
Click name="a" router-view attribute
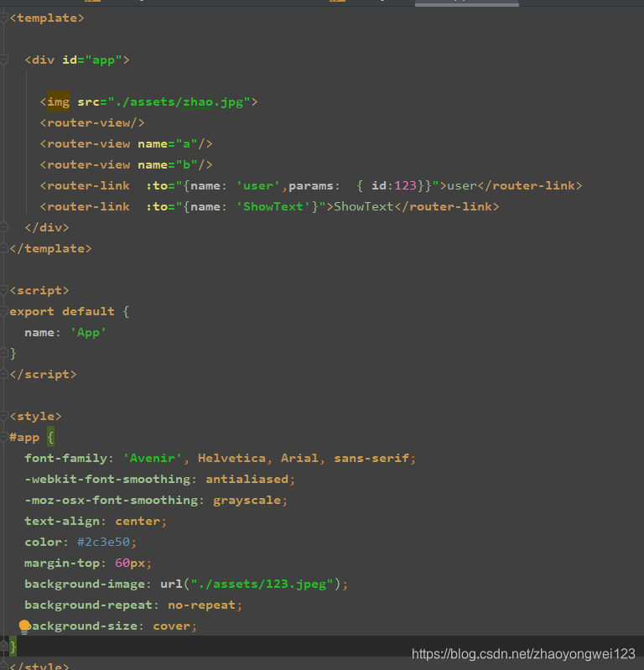[x=168, y=144]
